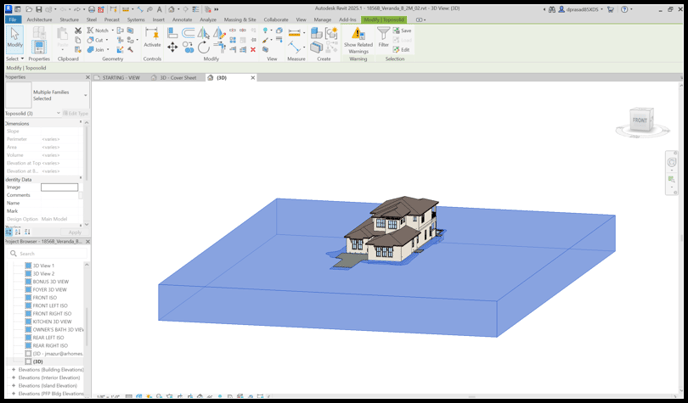Image resolution: width=688 pixels, height=403 pixels.
Task: Click the FRONT face of ViewCube
Action: click(x=639, y=120)
